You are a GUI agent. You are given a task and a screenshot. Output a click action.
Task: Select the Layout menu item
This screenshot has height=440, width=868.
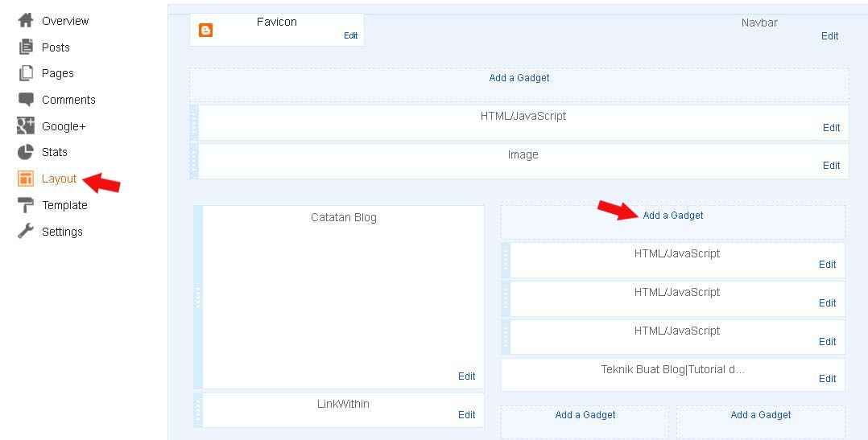coord(60,179)
